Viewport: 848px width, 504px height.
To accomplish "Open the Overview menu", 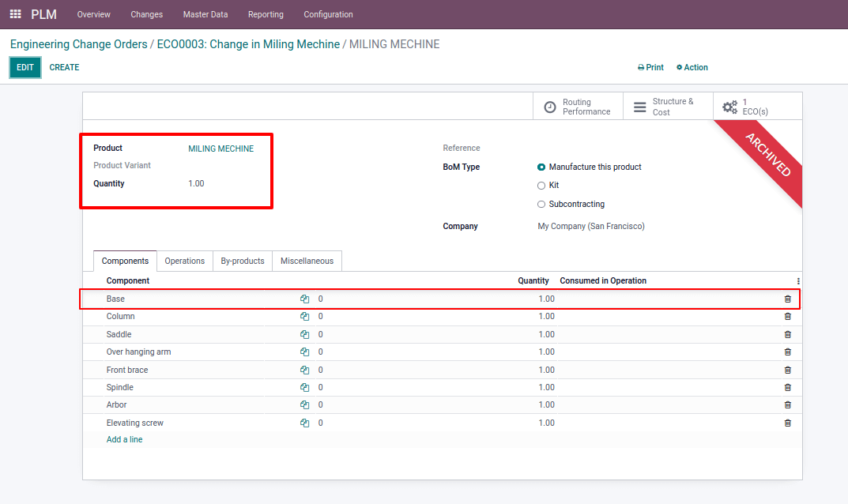I will coord(93,14).
